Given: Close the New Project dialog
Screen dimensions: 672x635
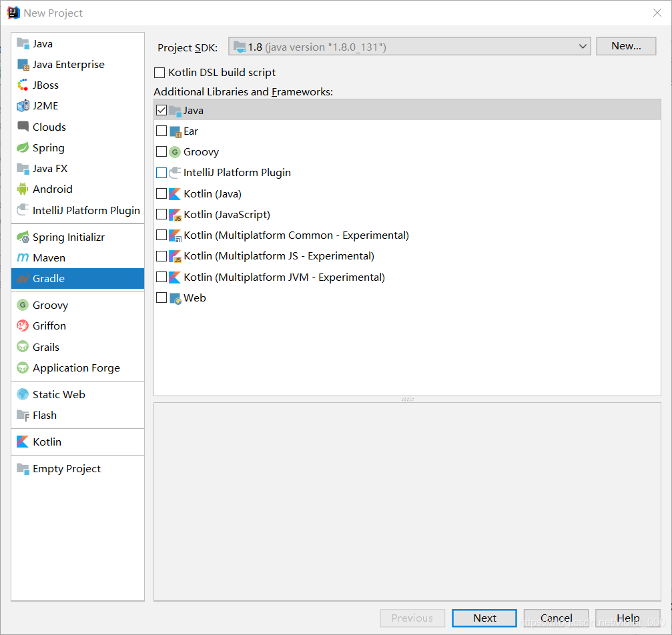Looking at the screenshot, I should [657, 13].
